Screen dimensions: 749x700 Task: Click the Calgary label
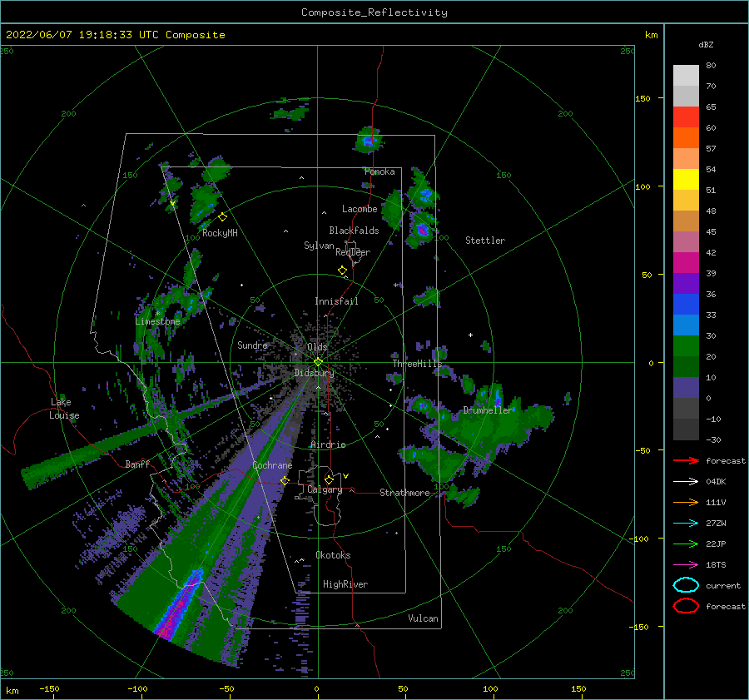tap(325, 489)
